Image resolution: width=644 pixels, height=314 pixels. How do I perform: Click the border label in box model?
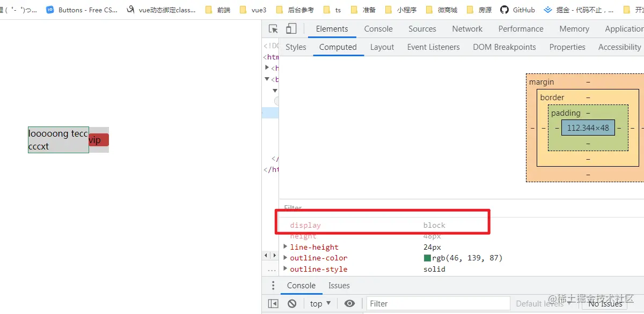[552, 98]
